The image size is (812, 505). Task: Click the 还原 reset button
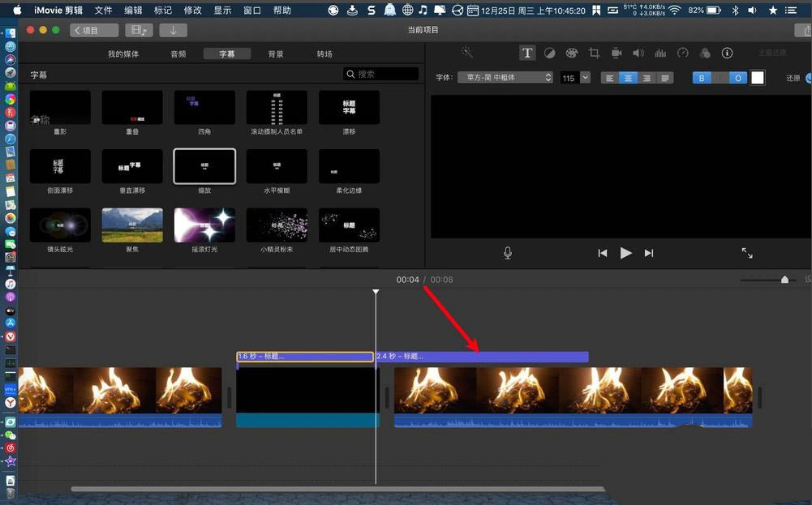pos(793,78)
